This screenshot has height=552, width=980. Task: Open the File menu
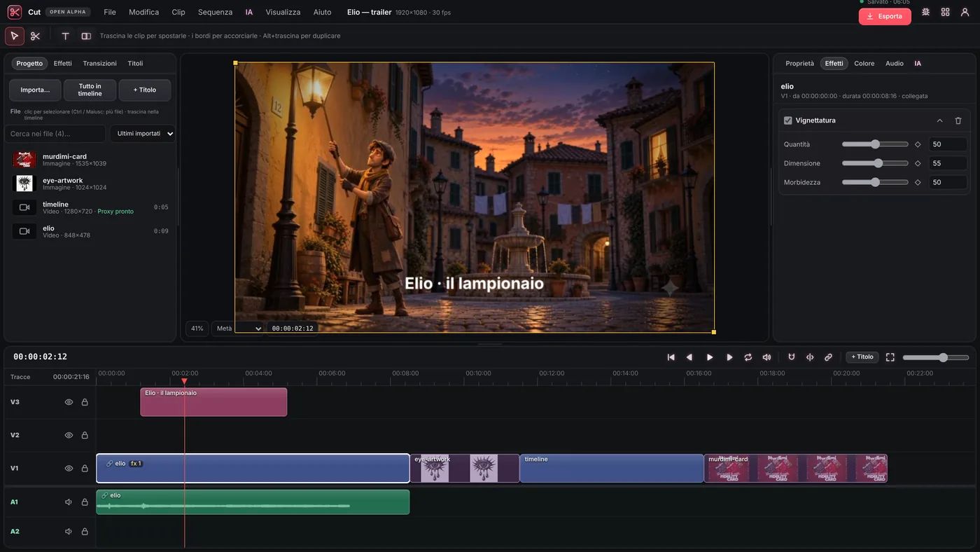point(110,13)
